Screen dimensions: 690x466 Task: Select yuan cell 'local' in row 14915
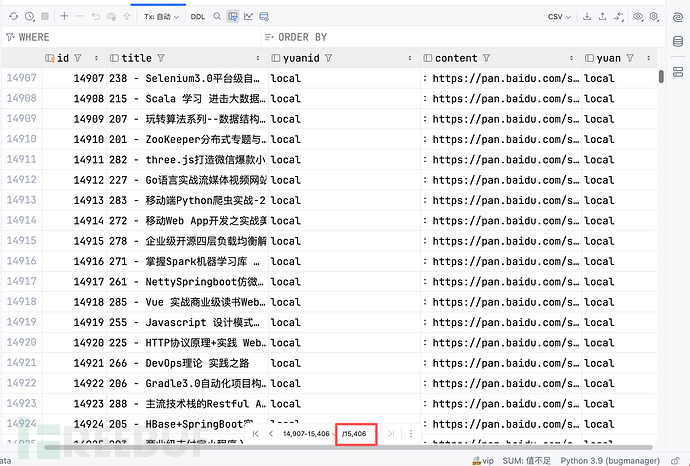point(620,241)
